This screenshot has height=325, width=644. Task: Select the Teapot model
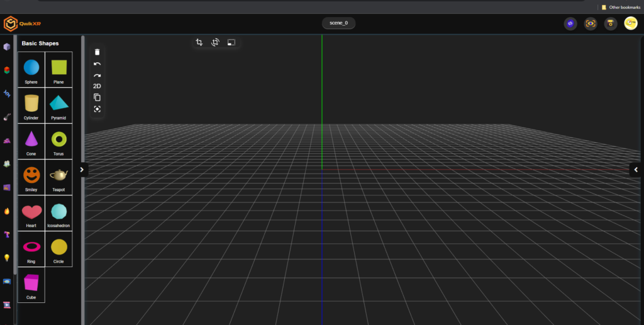[58, 177]
